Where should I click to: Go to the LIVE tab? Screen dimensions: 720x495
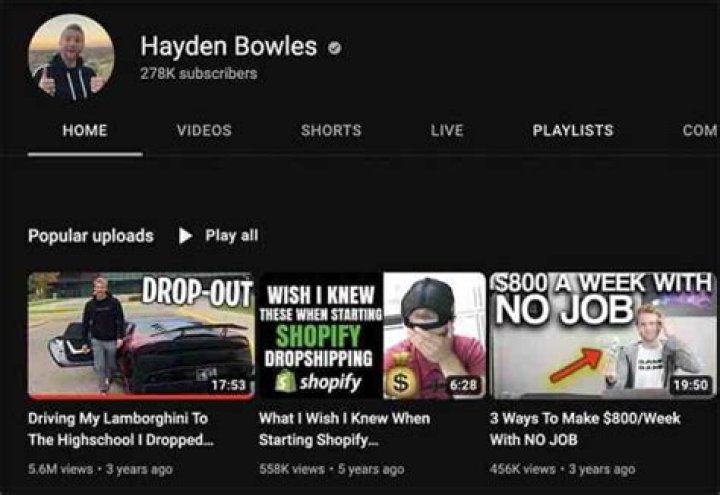click(x=447, y=130)
